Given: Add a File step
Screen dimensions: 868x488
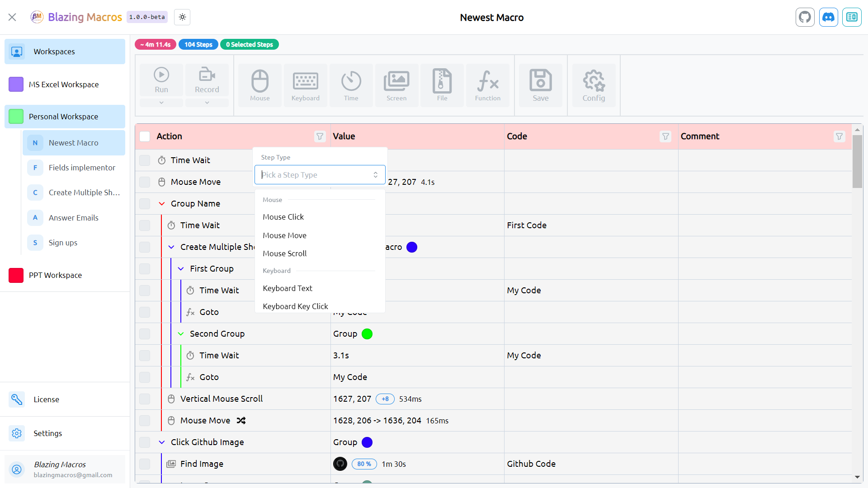Looking at the screenshot, I should 442,85.
